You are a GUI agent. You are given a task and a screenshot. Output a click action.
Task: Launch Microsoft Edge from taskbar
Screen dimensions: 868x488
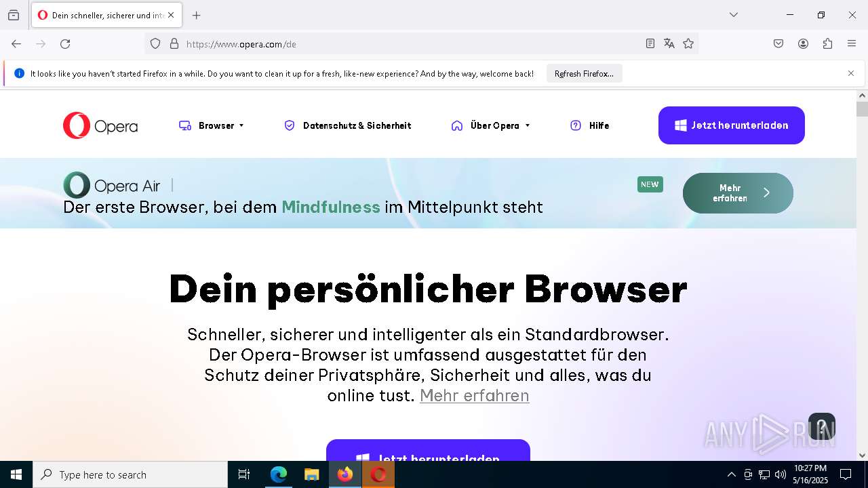coord(279,474)
